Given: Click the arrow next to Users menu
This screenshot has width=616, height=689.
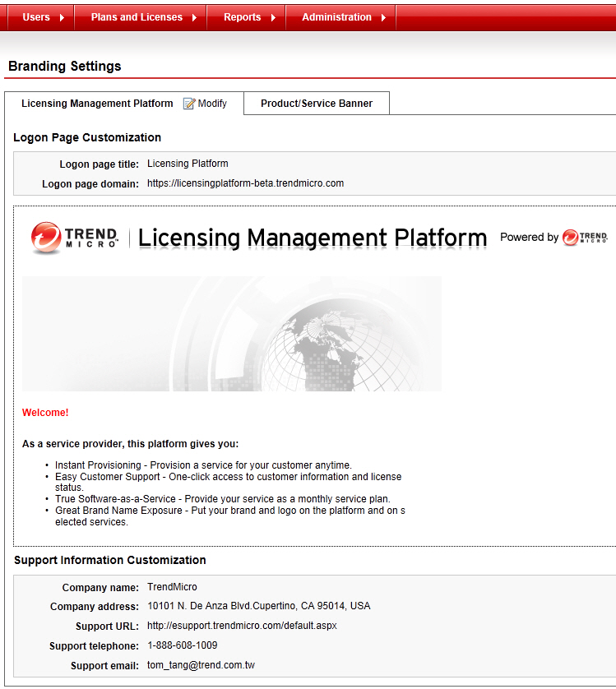Looking at the screenshot, I should [x=63, y=17].
